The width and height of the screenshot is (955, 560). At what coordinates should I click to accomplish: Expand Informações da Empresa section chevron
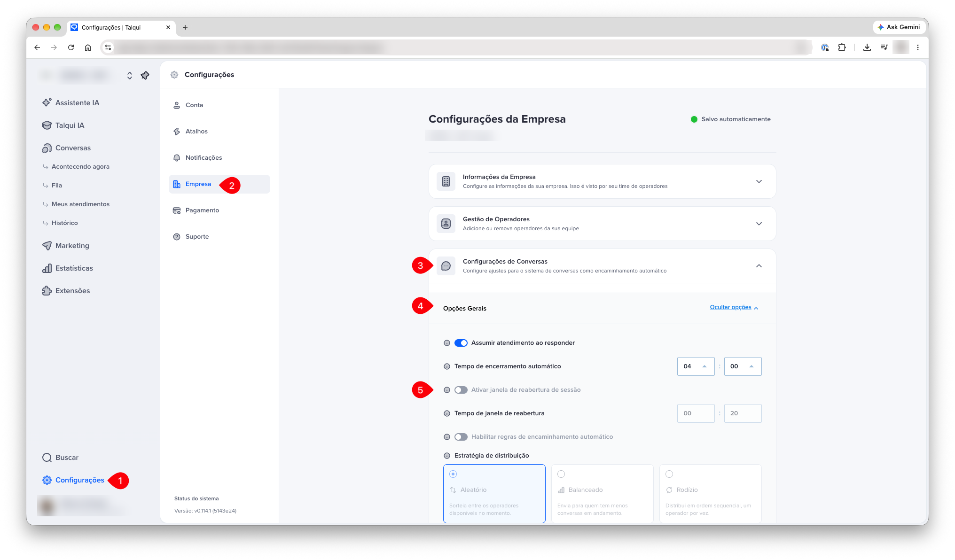[759, 181]
